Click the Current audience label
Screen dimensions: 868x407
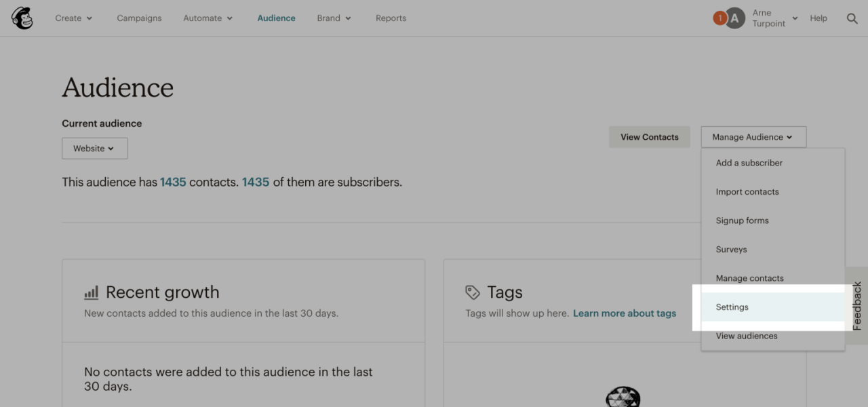coord(102,123)
